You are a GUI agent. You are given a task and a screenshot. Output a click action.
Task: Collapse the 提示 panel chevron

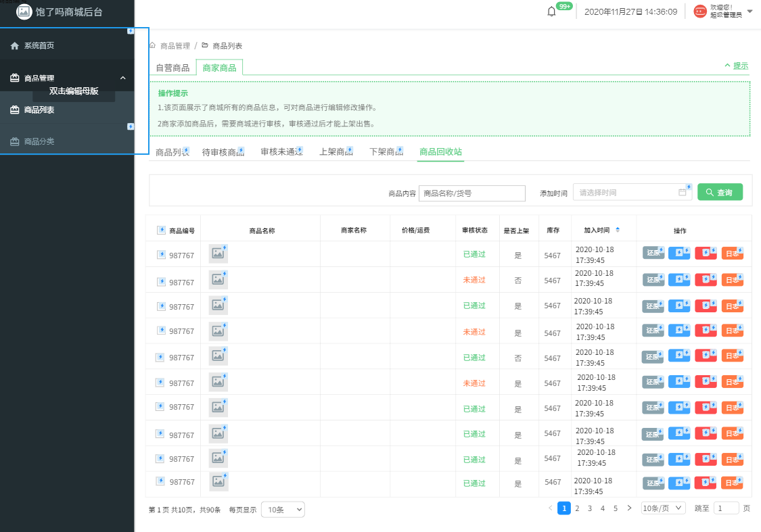(x=727, y=66)
